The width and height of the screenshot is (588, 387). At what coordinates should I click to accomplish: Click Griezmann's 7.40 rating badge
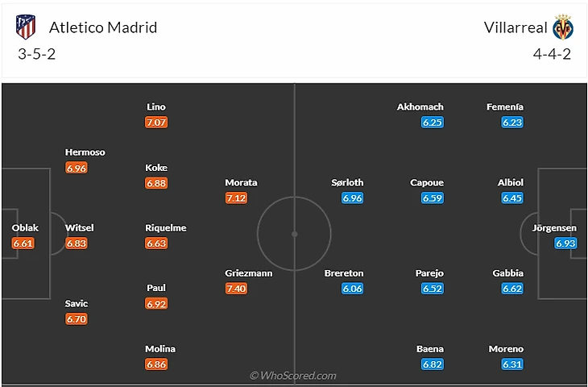coord(237,289)
